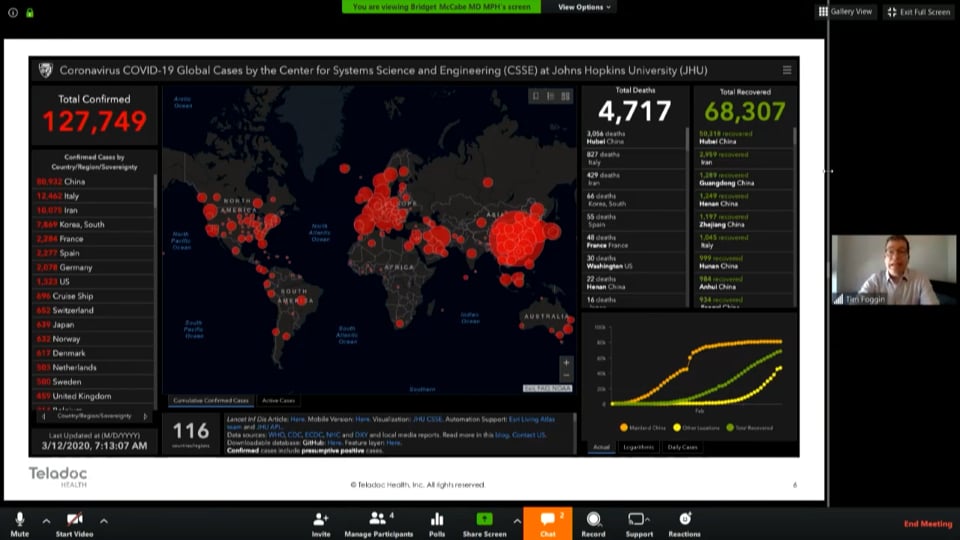Click Zhejiang China row in recovered list
This screenshot has width=960, height=540.
point(744,220)
